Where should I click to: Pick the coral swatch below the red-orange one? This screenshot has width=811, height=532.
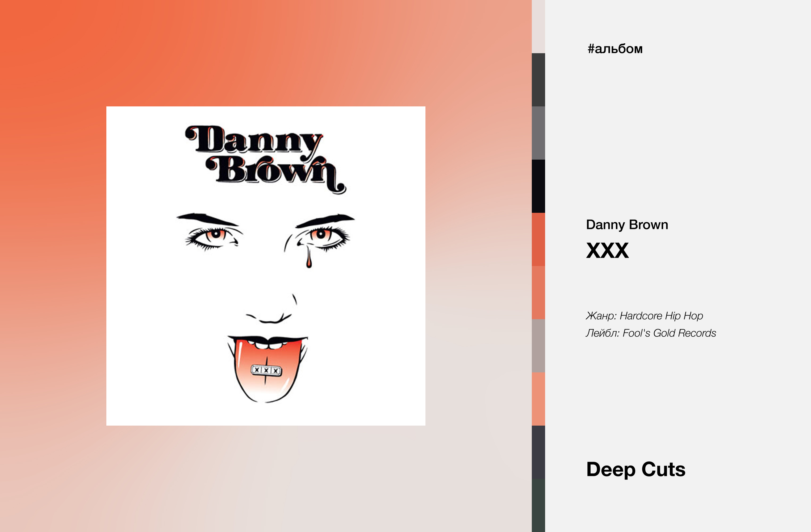pyautogui.click(x=538, y=292)
